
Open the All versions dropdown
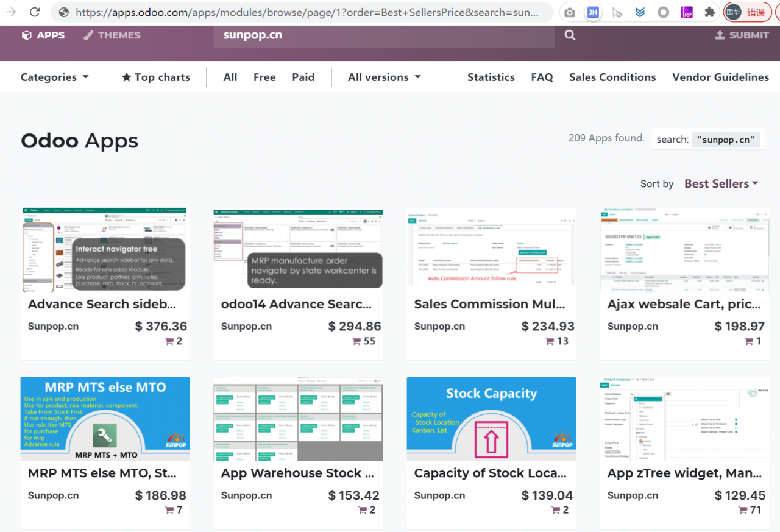[x=384, y=77]
